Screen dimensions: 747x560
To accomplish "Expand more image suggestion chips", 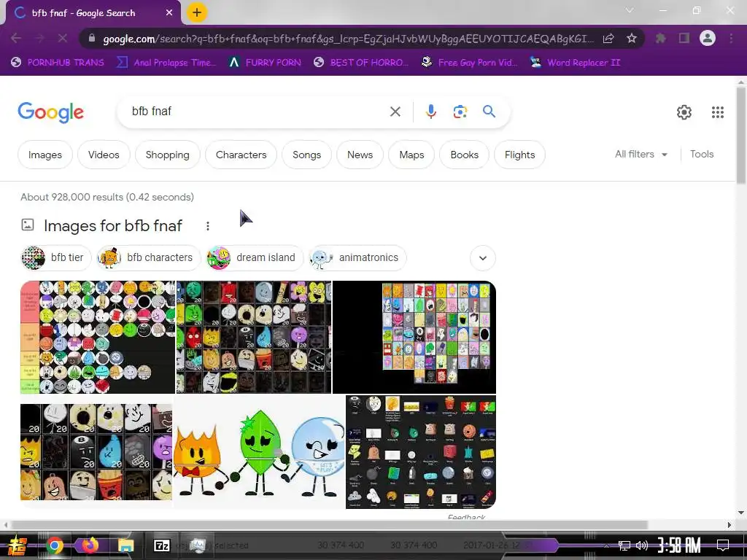I will (x=483, y=258).
